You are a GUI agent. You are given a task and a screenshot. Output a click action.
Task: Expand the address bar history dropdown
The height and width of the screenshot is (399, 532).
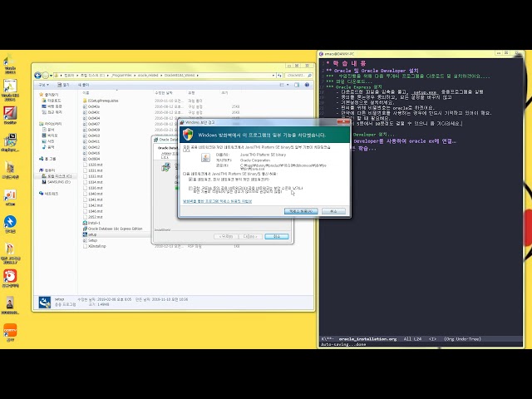273,76
